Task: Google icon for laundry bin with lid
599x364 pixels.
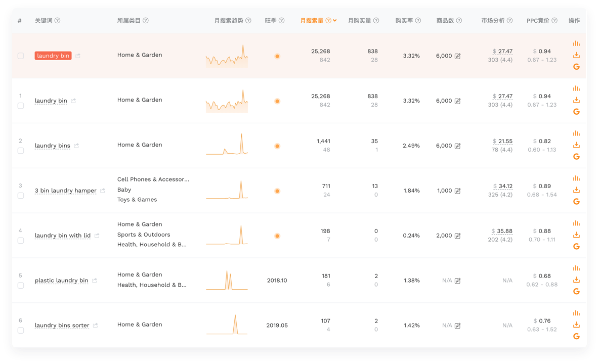Action: (576, 247)
